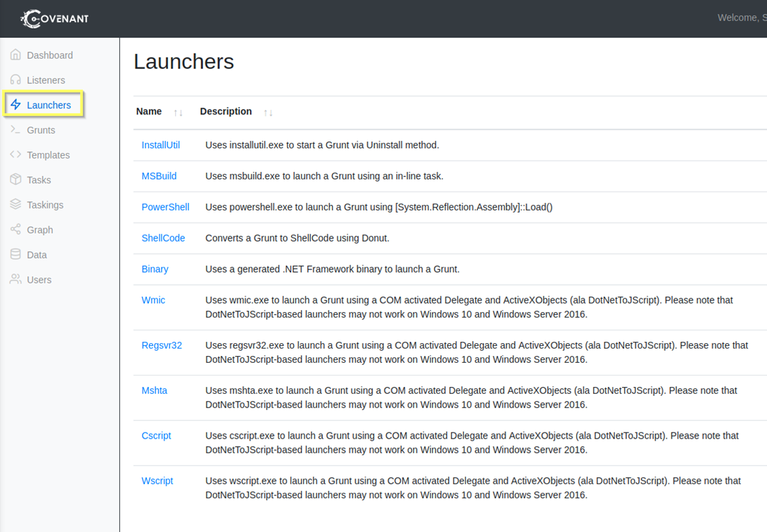Click the Data database icon
Viewport: 767px width, 532px height.
click(x=16, y=254)
